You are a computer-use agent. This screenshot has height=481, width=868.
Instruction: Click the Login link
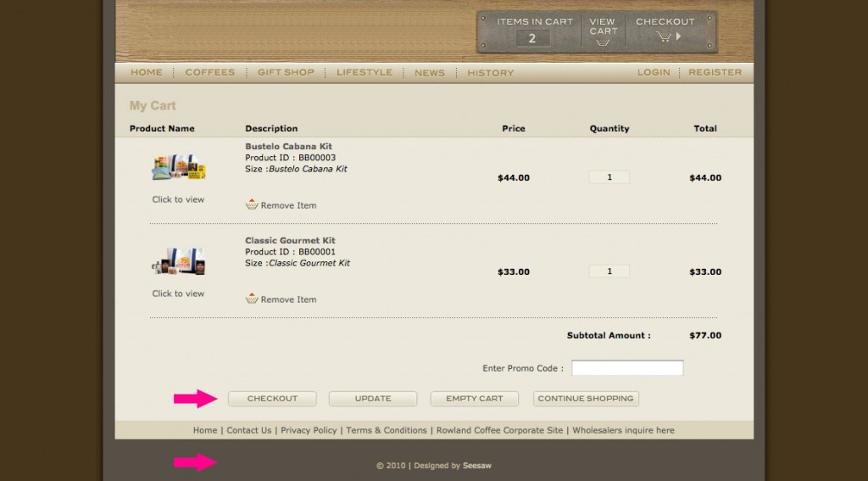pyautogui.click(x=654, y=72)
